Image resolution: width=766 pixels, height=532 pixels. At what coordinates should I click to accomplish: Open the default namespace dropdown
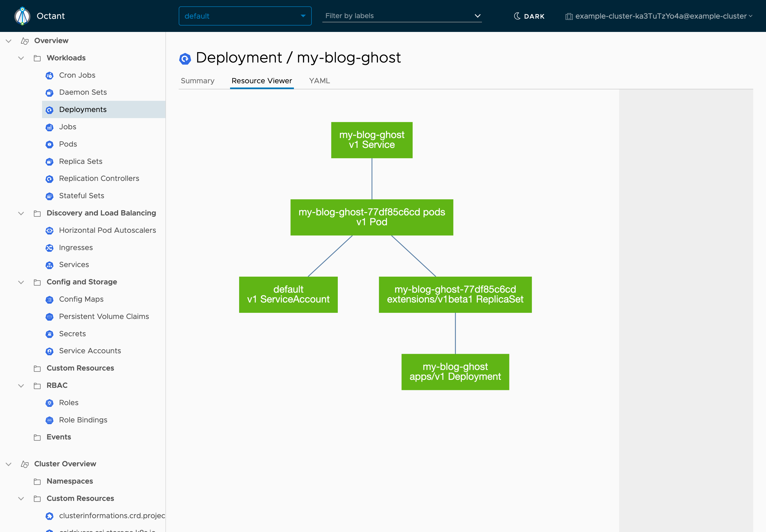tap(245, 16)
